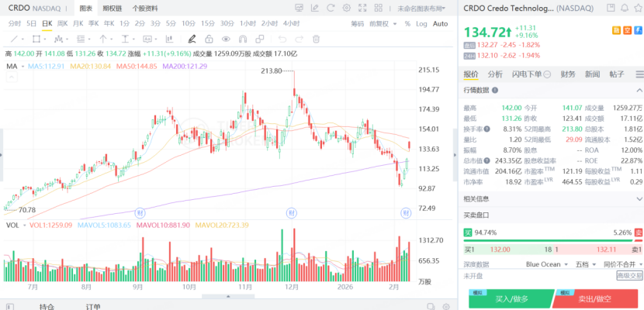644x310 pixels.
Task: Open the VOL indicator dropdown arrow
Action: pos(25,225)
